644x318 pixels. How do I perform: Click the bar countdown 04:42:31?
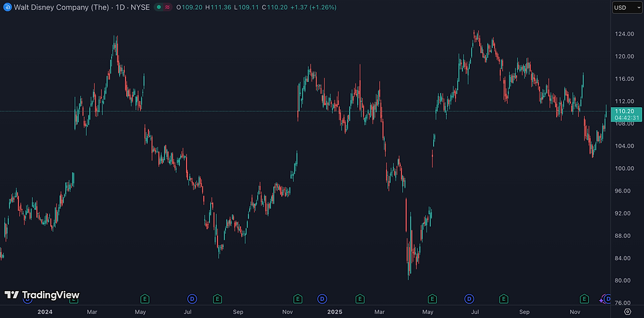[x=627, y=118]
